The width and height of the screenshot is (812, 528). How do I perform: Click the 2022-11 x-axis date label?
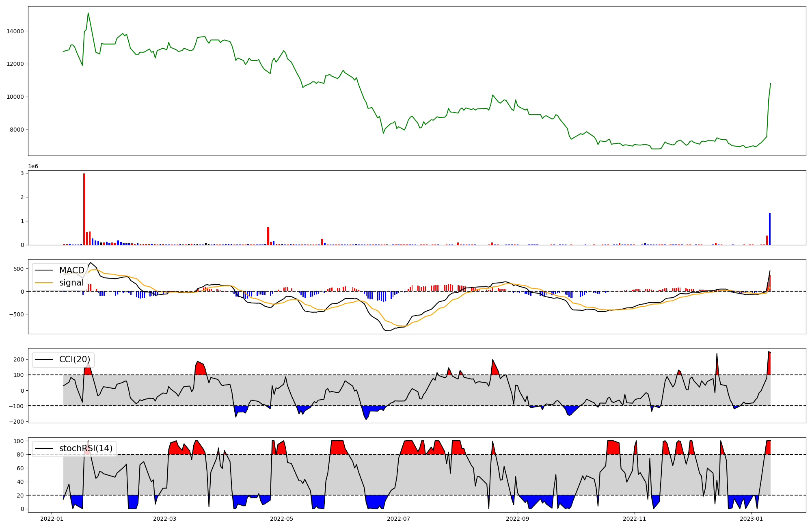[x=634, y=519]
